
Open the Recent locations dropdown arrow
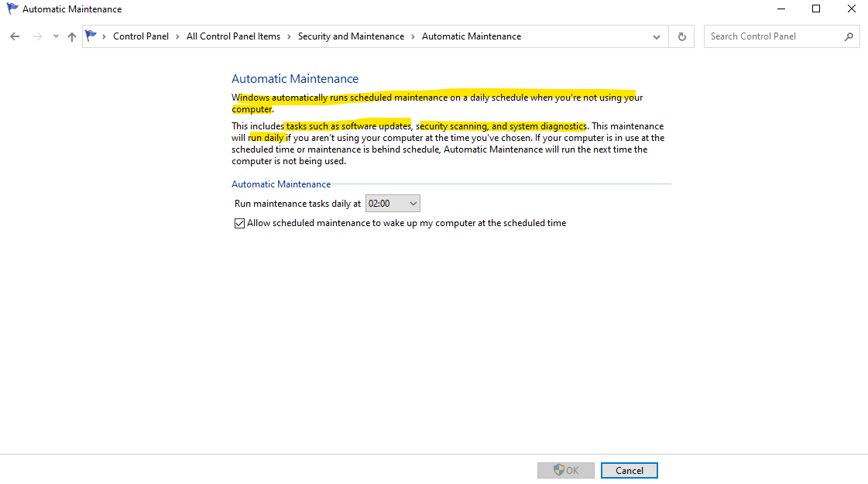[x=56, y=36]
